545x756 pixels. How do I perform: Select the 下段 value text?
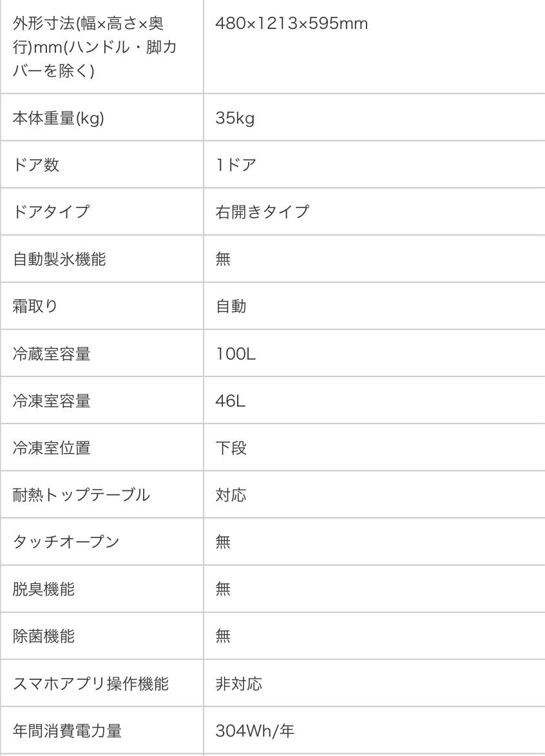[231, 448]
